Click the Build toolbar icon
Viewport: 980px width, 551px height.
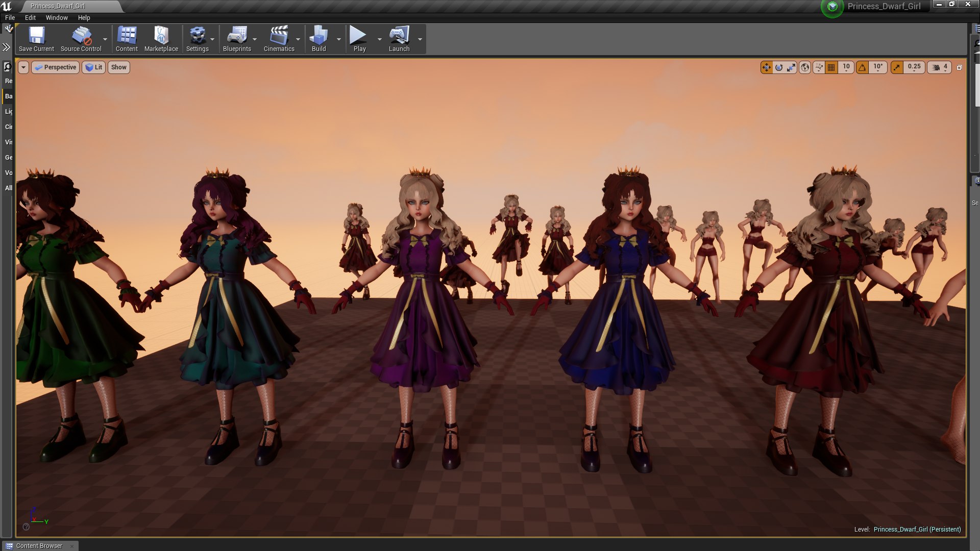coord(318,39)
